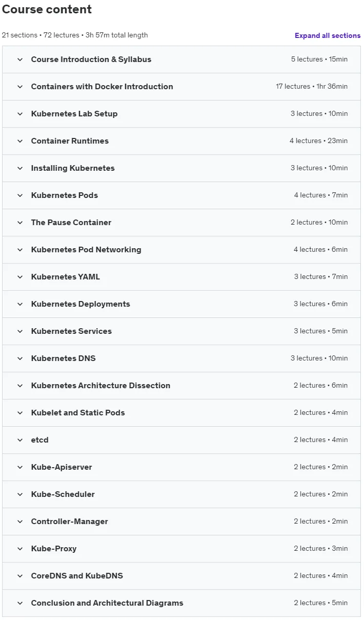This screenshot has height=620, width=364.
Task: Open the Containers with Docker Introduction section
Action: coord(181,87)
